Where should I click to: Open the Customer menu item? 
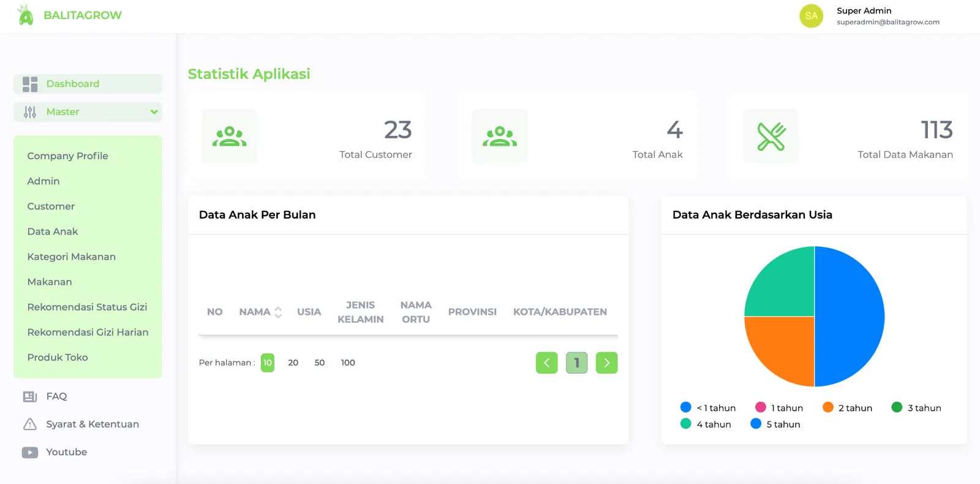pyautogui.click(x=51, y=206)
